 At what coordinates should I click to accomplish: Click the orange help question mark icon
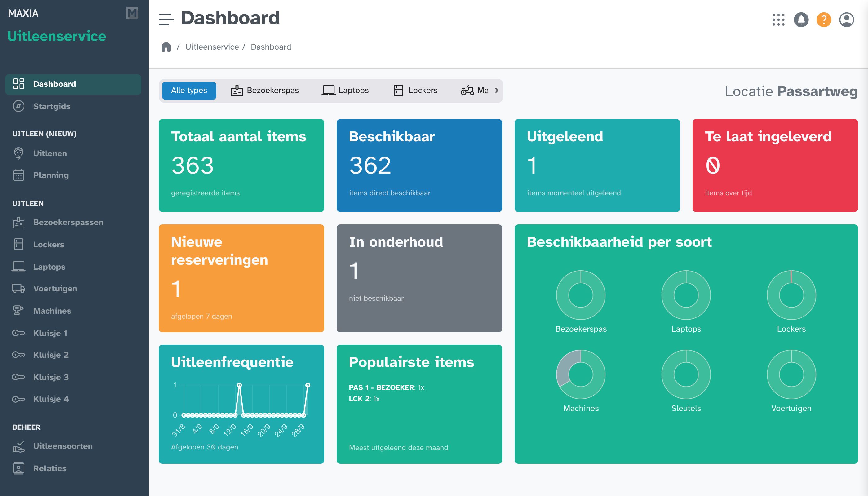(x=824, y=20)
